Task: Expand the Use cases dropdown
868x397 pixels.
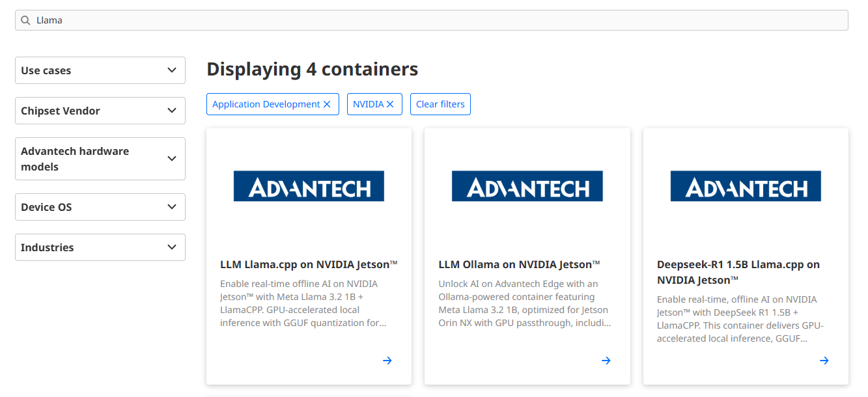Action: pyautogui.click(x=100, y=70)
